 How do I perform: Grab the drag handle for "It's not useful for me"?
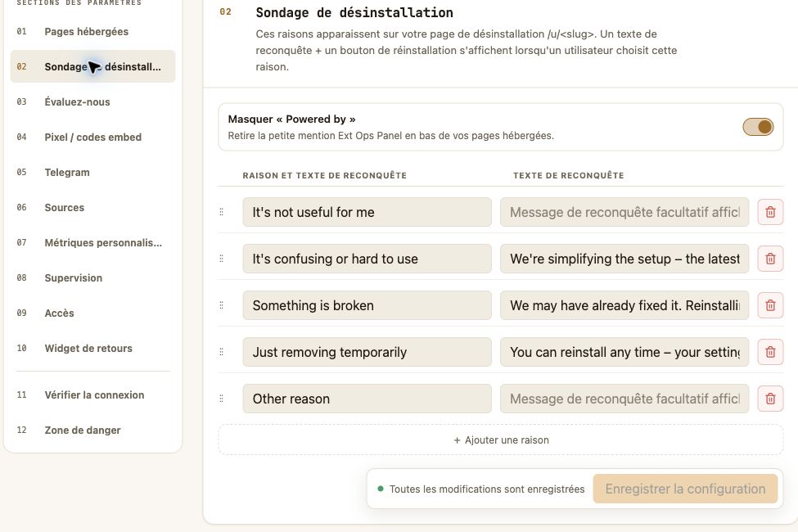pyautogui.click(x=221, y=212)
